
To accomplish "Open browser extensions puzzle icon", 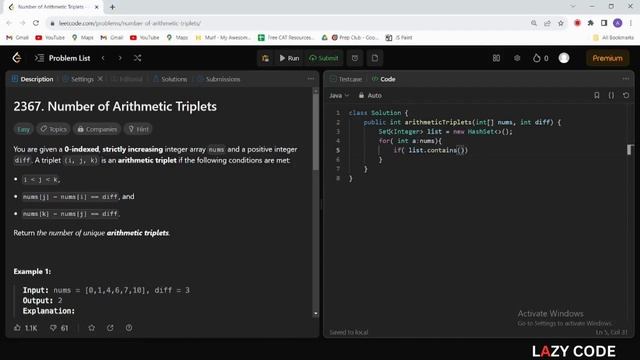I will pyautogui.click(x=591, y=23).
